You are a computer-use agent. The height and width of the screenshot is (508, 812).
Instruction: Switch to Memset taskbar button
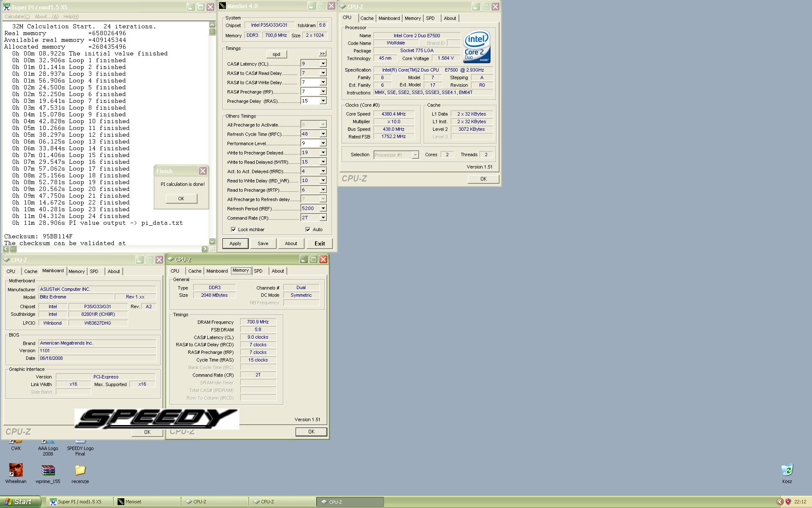[147, 502]
